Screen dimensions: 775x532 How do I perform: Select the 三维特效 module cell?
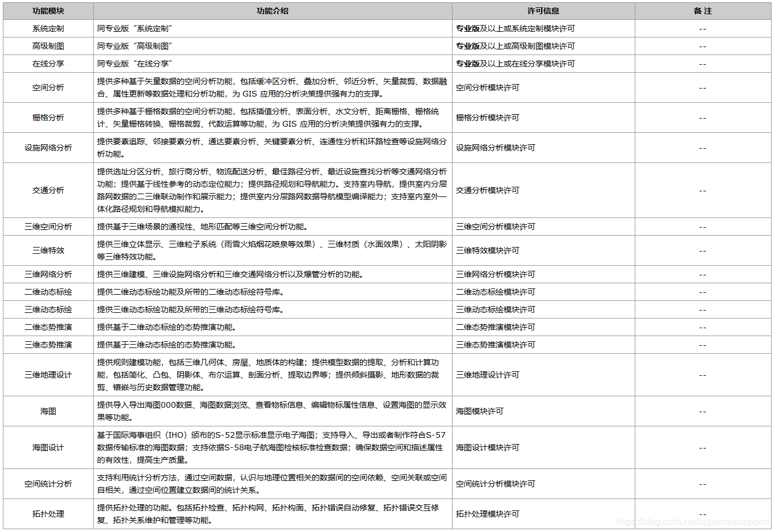(x=48, y=250)
